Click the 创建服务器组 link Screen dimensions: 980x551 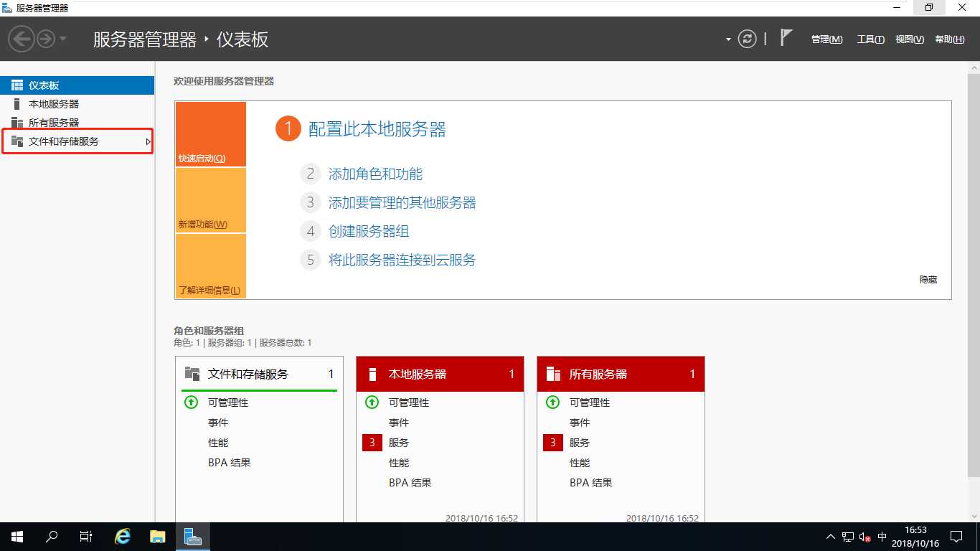(x=369, y=231)
